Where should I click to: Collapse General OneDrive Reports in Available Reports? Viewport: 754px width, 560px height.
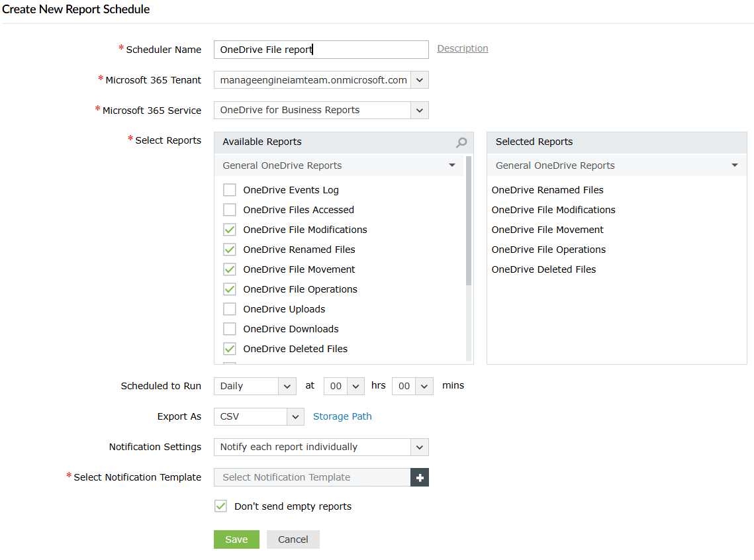tap(452, 165)
